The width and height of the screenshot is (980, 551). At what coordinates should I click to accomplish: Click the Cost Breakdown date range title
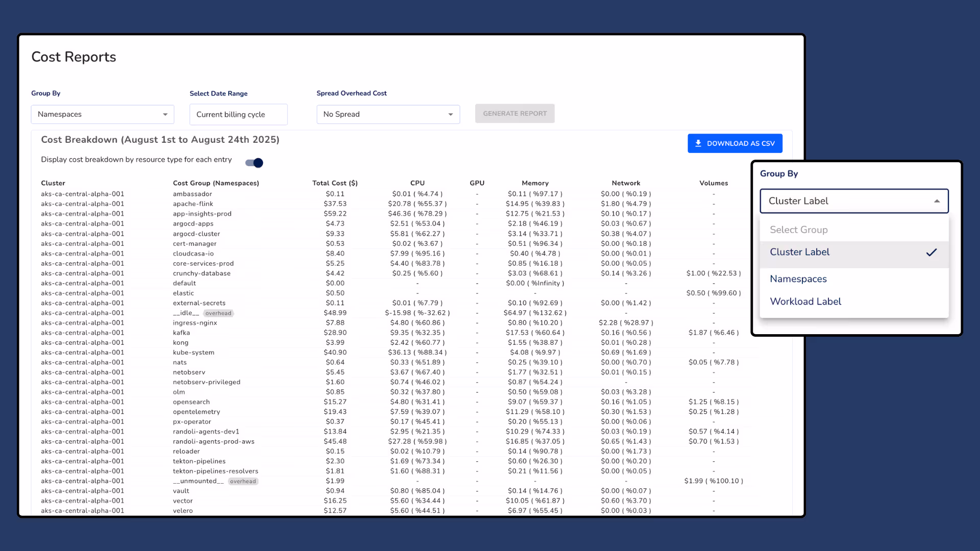160,140
